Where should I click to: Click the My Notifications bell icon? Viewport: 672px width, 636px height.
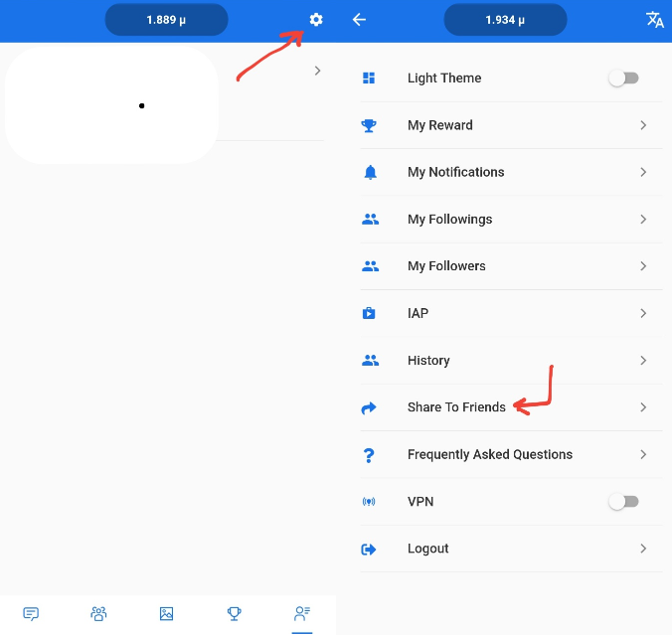tap(370, 172)
